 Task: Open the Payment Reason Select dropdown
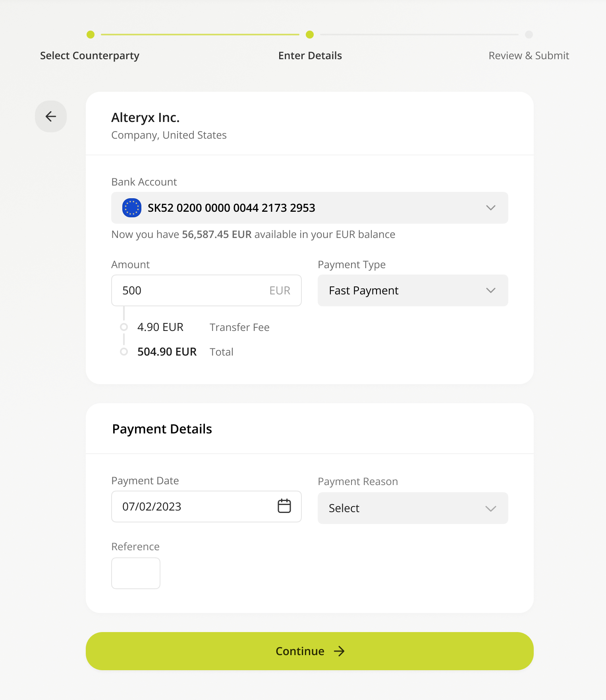413,508
